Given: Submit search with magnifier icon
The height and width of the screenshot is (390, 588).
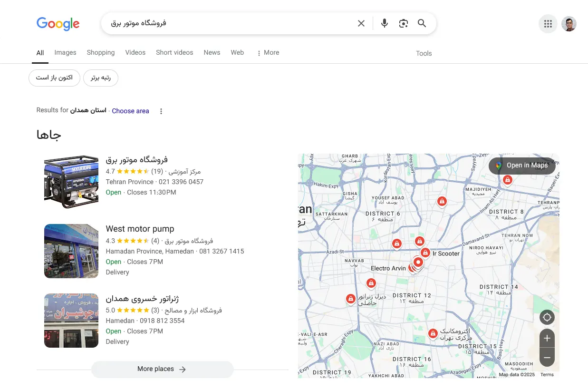Looking at the screenshot, I should coord(422,23).
